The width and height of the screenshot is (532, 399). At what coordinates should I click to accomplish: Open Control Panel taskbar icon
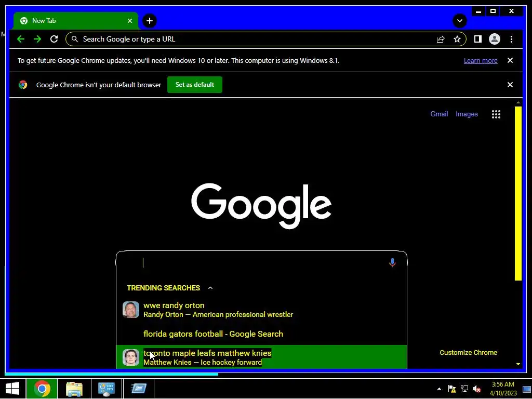(x=106, y=389)
